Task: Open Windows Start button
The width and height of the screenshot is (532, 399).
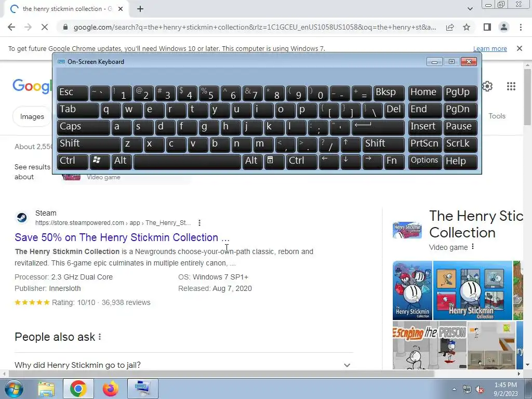Action: [x=14, y=389]
